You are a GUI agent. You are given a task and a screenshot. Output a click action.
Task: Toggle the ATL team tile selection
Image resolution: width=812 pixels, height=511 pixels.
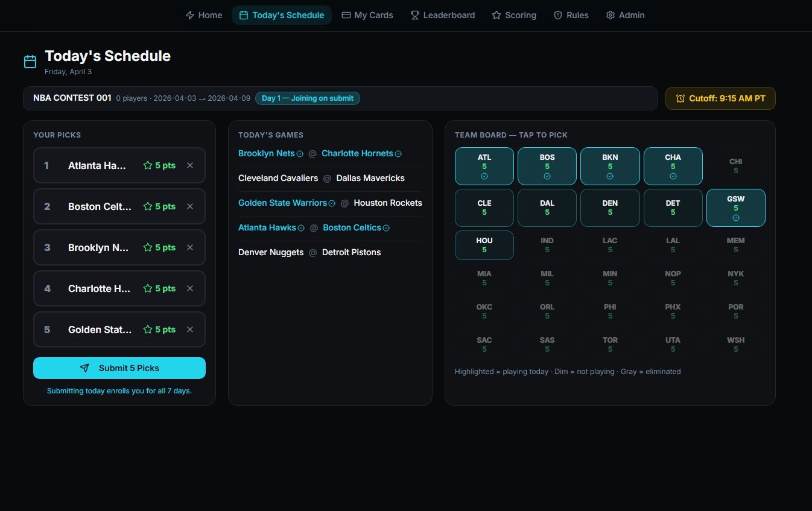(x=484, y=166)
